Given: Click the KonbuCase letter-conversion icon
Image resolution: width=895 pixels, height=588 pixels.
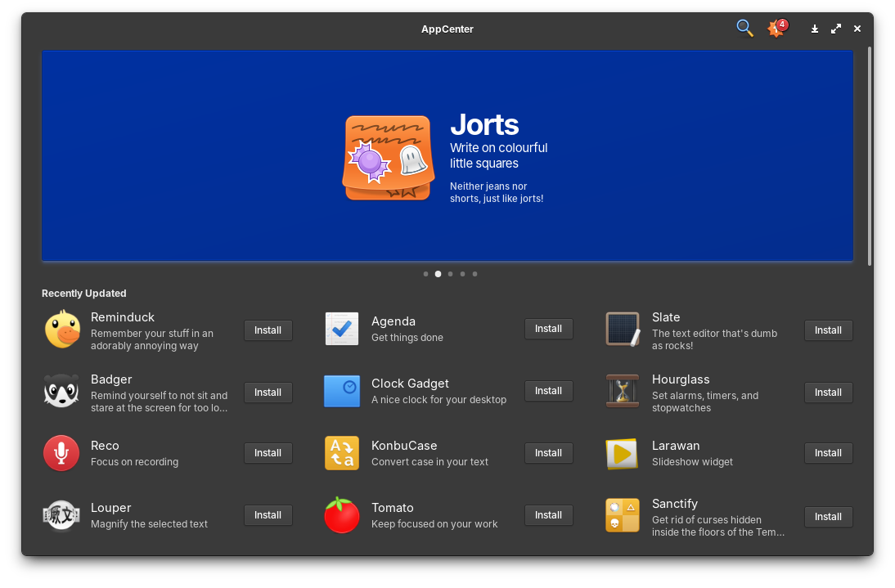Looking at the screenshot, I should pyautogui.click(x=341, y=453).
